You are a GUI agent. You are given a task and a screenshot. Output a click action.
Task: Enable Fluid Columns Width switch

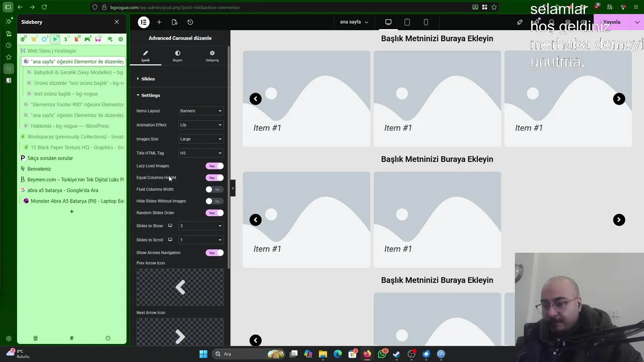coord(214,190)
